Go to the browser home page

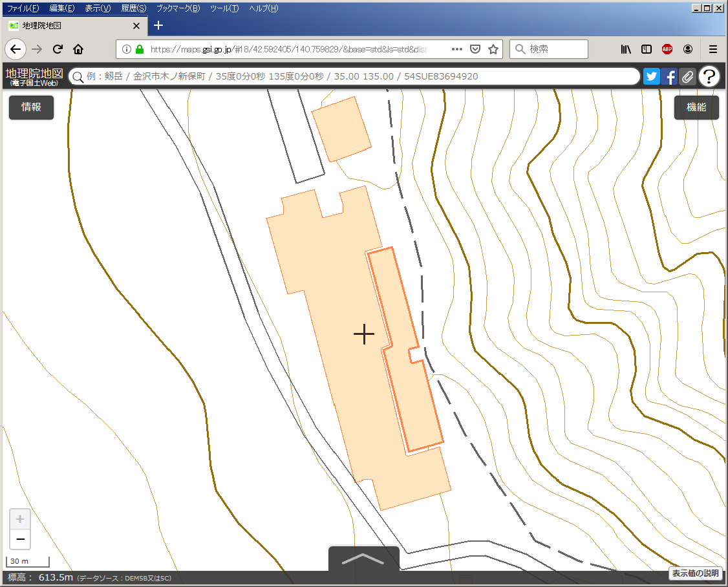click(78, 49)
